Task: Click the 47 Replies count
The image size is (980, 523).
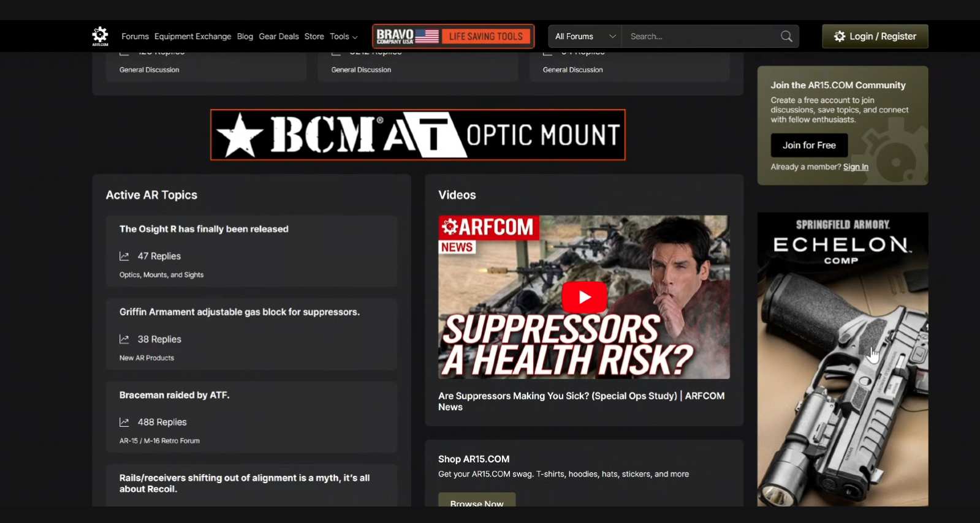Action: pyautogui.click(x=159, y=256)
